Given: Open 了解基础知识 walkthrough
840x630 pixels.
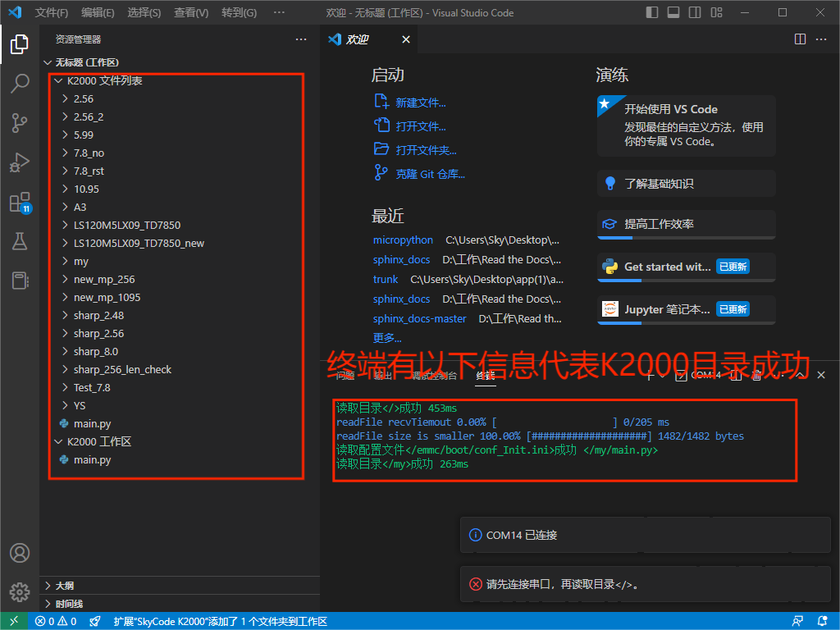Looking at the screenshot, I should click(x=687, y=183).
